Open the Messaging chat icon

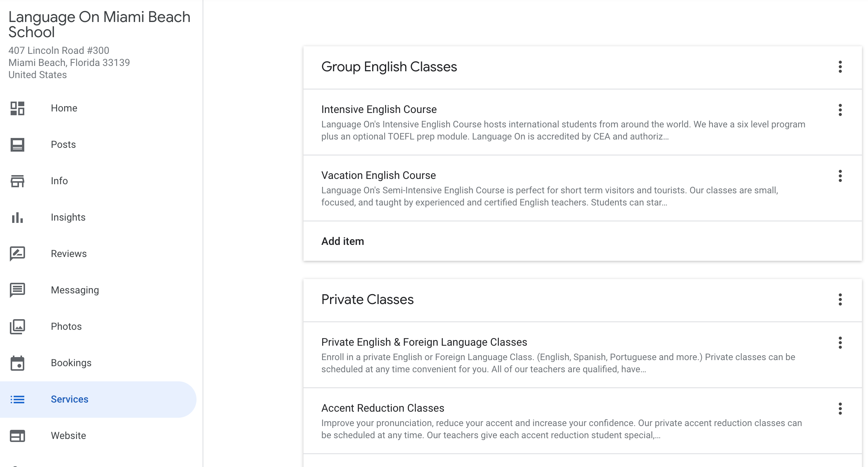tap(17, 290)
